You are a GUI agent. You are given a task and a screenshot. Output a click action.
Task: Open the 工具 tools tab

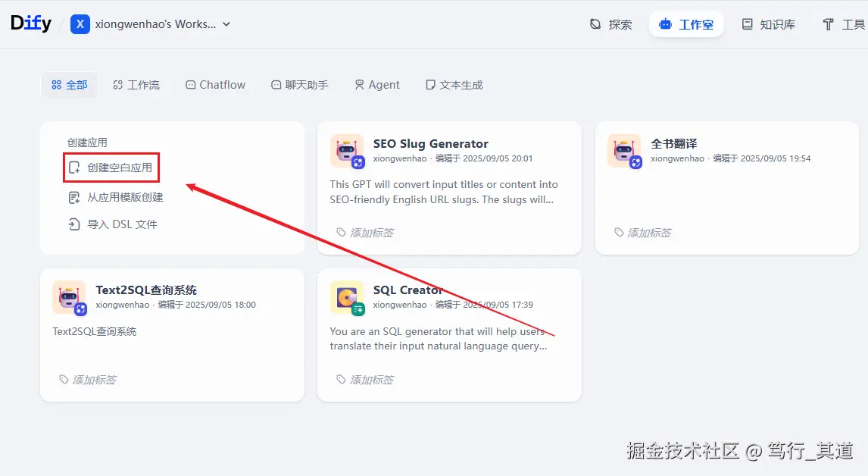[x=843, y=24]
